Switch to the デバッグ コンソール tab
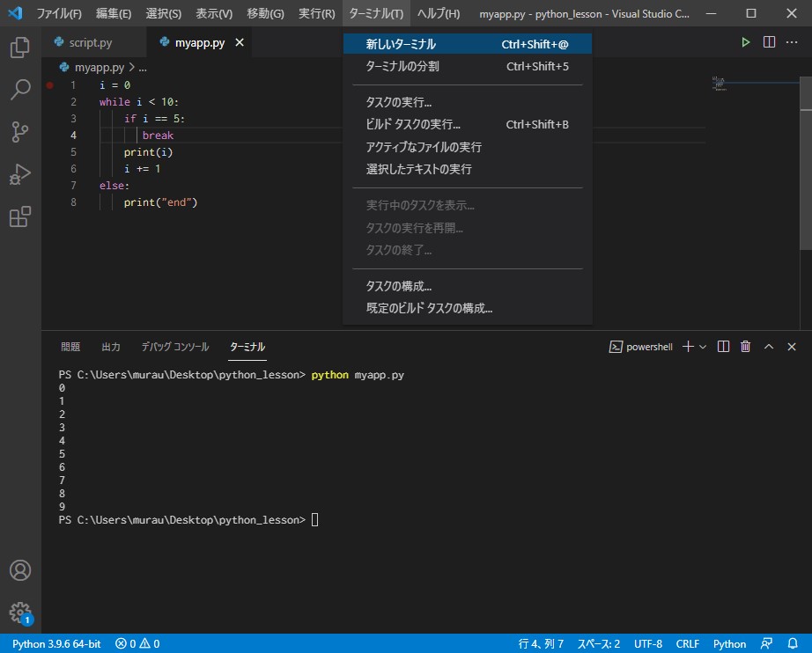This screenshot has height=653, width=812. coord(175,347)
